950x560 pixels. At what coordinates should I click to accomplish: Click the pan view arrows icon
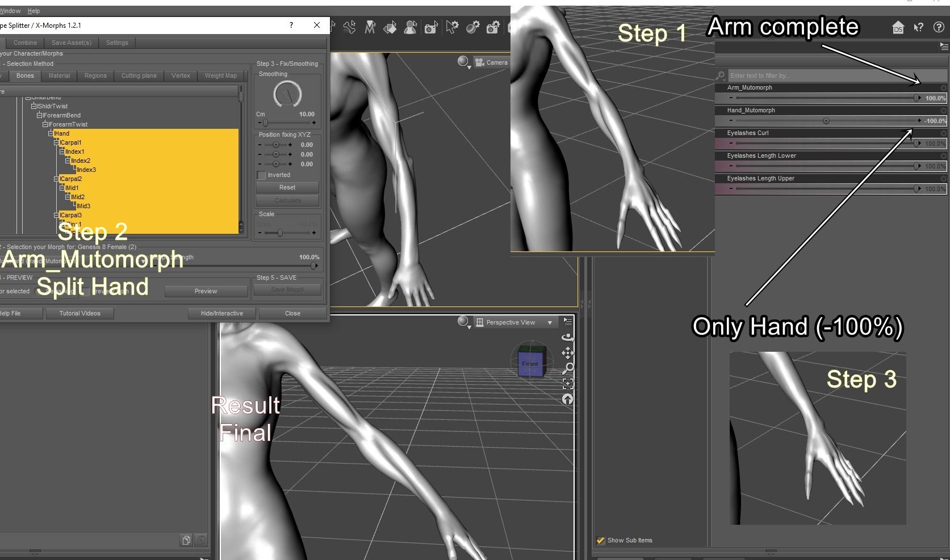point(567,353)
